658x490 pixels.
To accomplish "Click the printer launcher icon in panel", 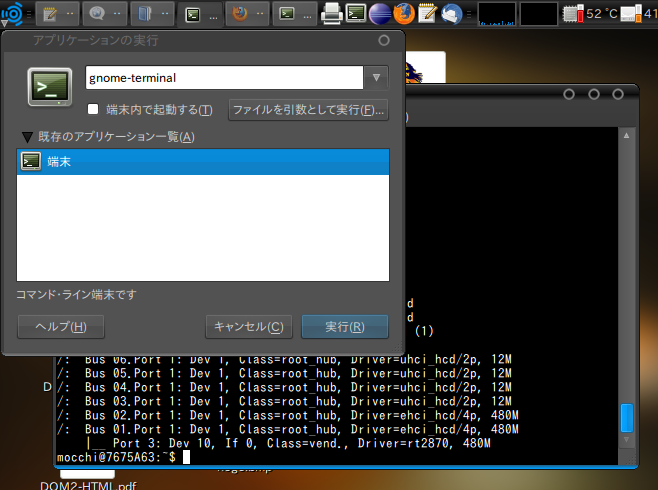I will coord(332,14).
